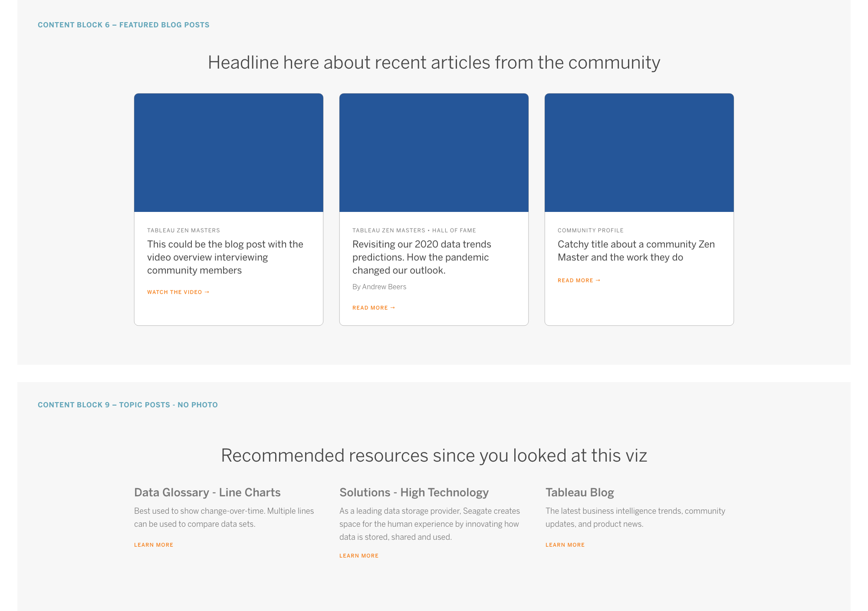The height and width of the screenshot is (611, 868).
Task: Click the blue thumbnail on the Community Profile card
Action: (x=639, y=152)
